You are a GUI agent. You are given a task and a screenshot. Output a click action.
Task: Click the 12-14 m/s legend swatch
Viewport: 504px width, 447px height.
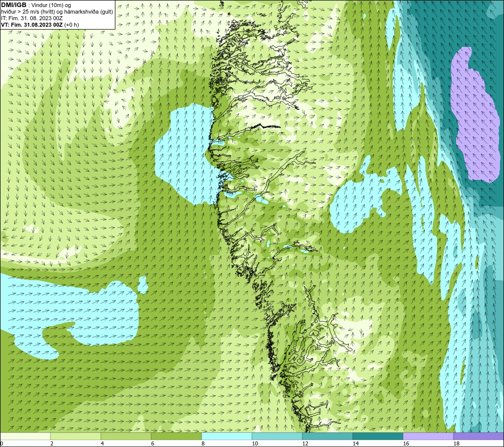(x=327, y=436)
